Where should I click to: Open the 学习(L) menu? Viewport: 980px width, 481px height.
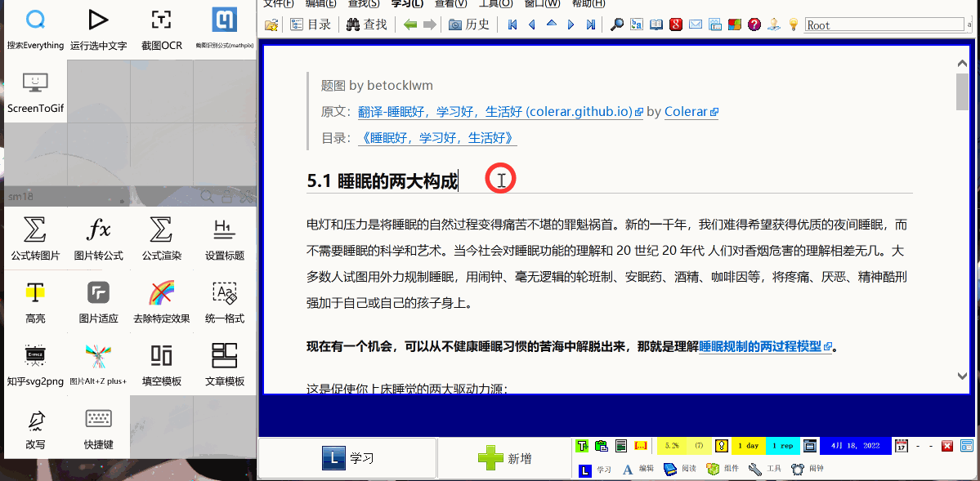click(408, 4)
